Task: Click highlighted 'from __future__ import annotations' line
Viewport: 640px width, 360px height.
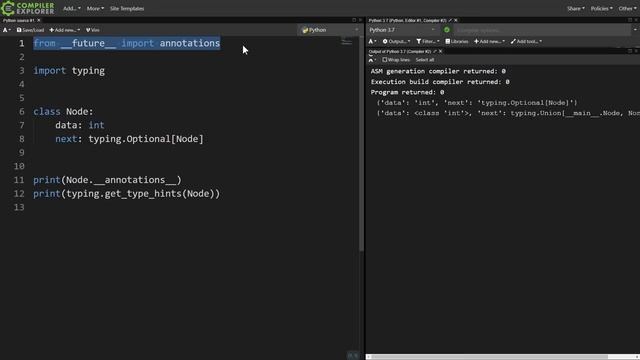Action: point(127,43)
